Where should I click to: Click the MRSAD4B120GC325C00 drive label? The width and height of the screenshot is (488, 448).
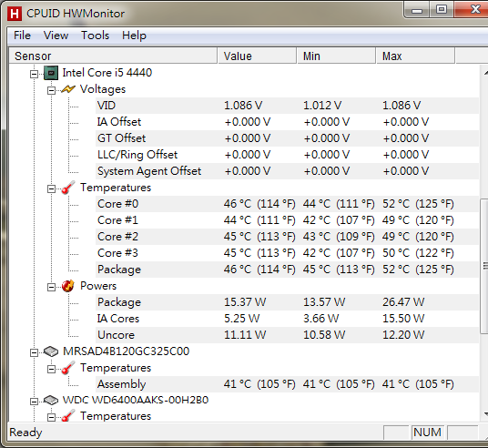pyautogui.click(x=126, y=351)
